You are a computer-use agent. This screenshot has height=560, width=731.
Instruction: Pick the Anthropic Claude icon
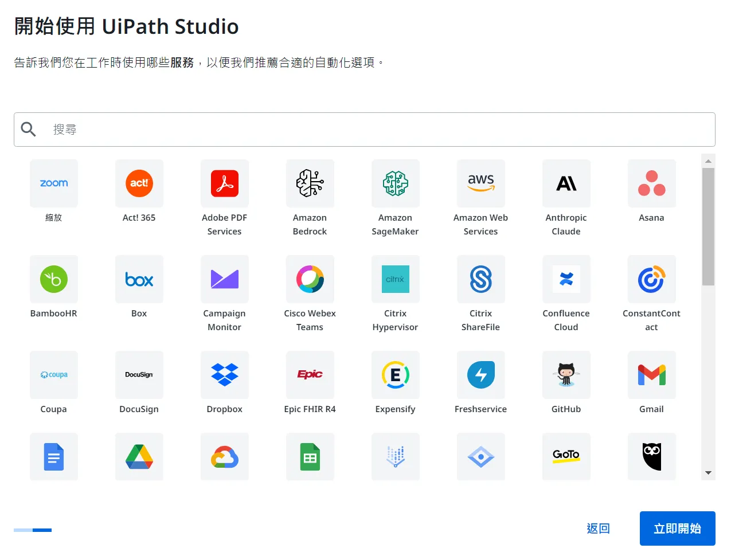coord(566,183)
